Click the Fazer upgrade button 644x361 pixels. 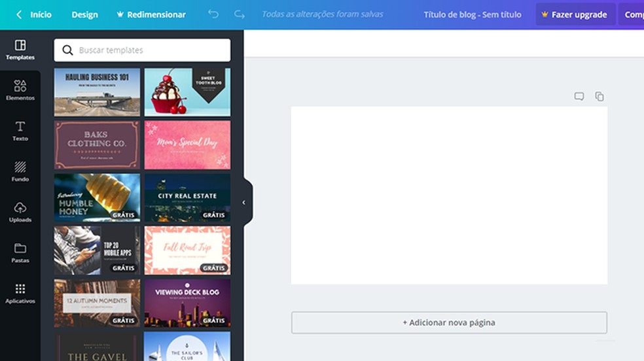coord(575,14)
